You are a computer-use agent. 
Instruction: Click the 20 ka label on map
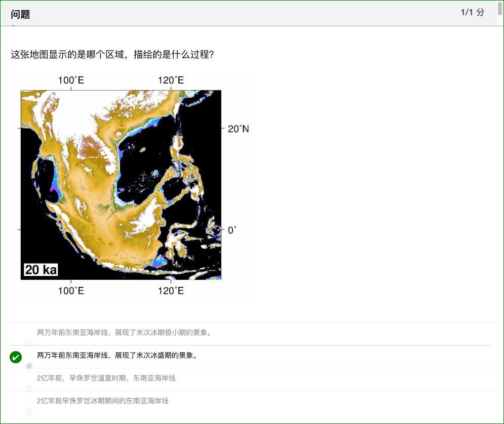click(41, 270)
